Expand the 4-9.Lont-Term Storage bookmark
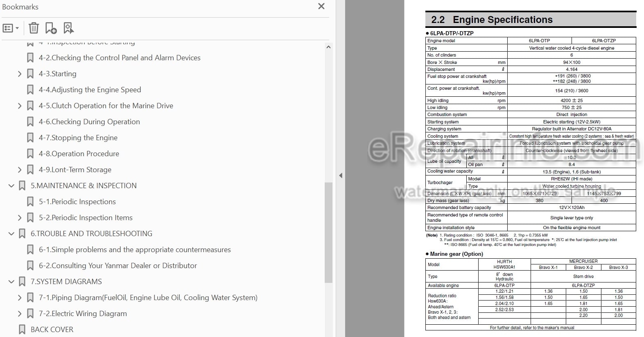The width and height of the screenshot is (644, 337). [x=19, y=170]
